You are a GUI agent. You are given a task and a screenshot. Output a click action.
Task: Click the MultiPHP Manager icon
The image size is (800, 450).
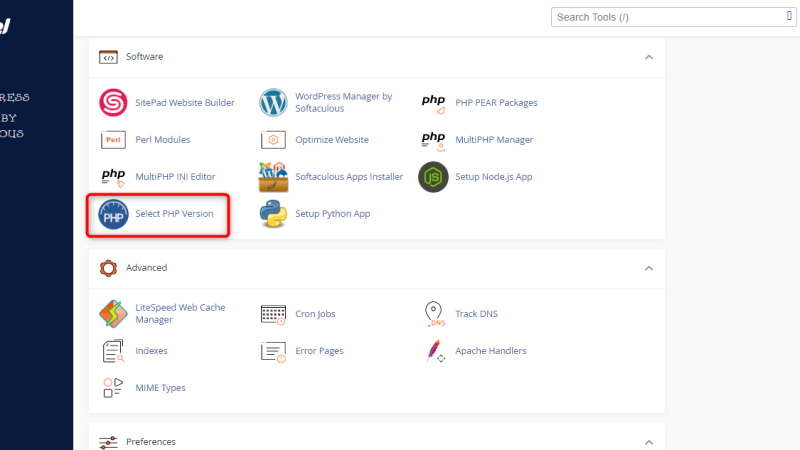click(433, 141)
